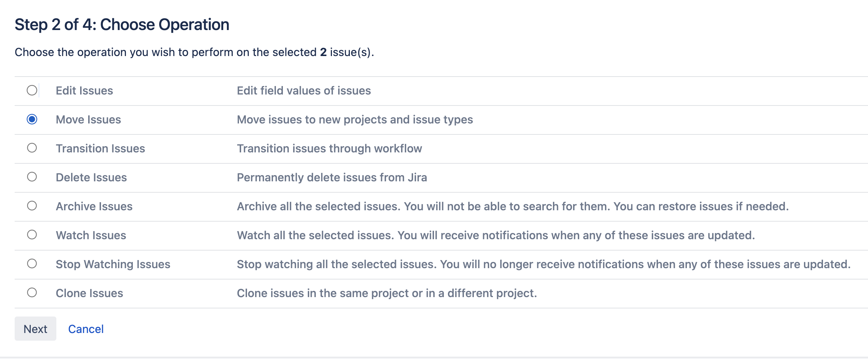Select the Archive Issues radio button
Viewport: 868px width, 359px height.
coord(32,206)
